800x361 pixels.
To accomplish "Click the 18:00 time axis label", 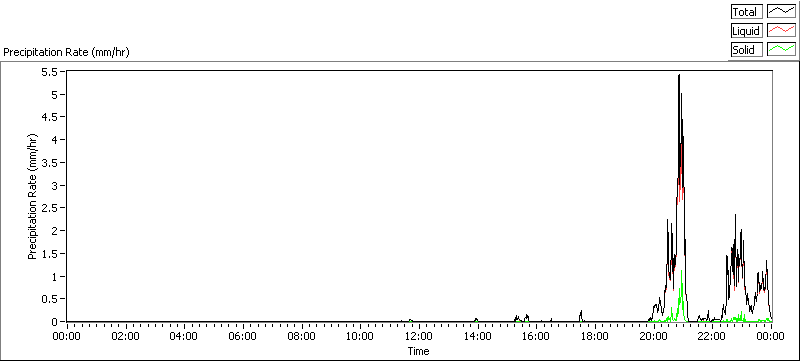I will (595, 336).
